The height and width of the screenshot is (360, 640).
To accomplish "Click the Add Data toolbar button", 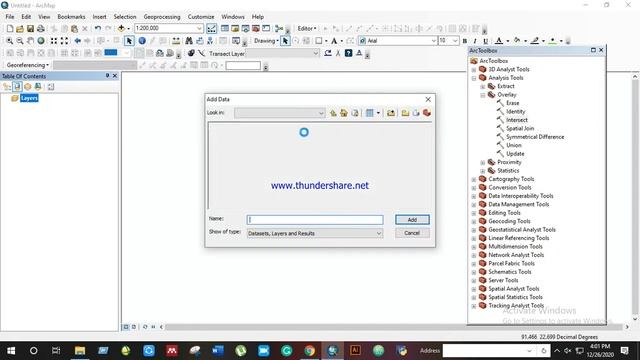I will pyautogui.click(x=121, y=29).
